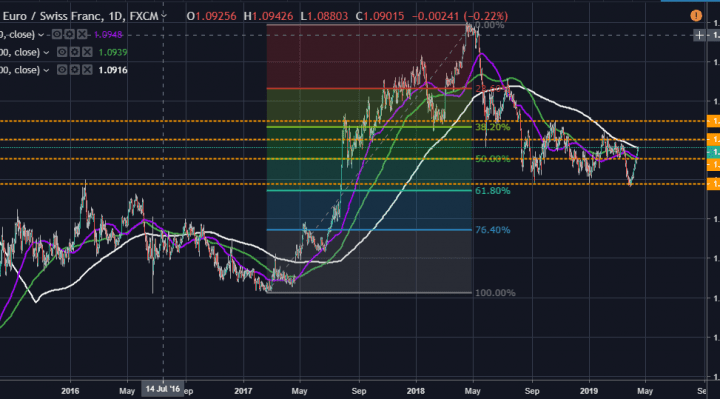Click the 14 Jul '16 date marker

click(x=163, y=389)
